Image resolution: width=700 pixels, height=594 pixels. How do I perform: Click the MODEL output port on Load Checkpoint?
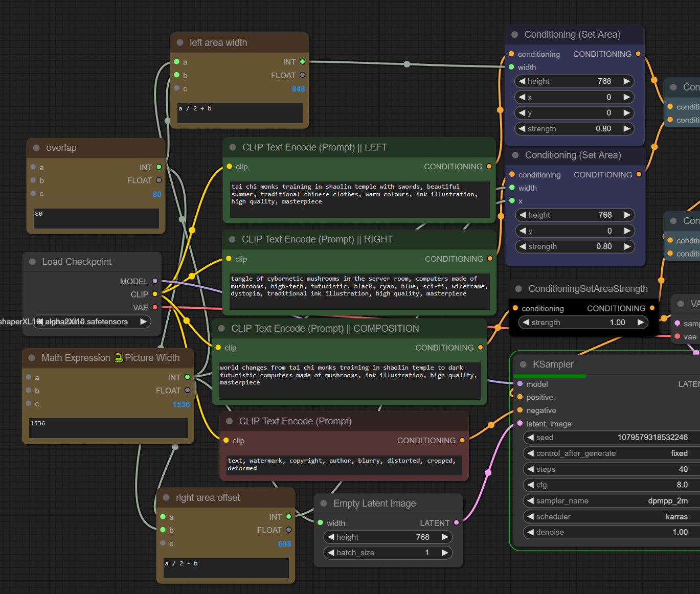tap(155, 281)
